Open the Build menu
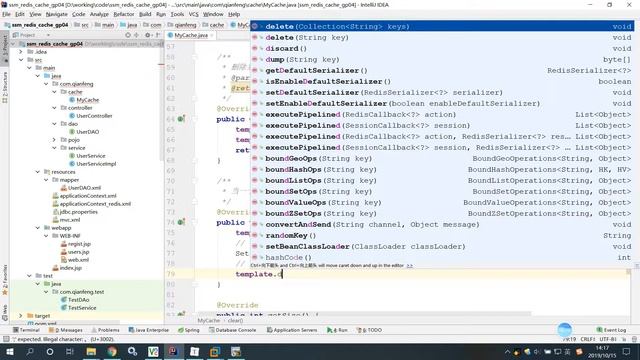This screenshot has width=640, height=360. 145,14
